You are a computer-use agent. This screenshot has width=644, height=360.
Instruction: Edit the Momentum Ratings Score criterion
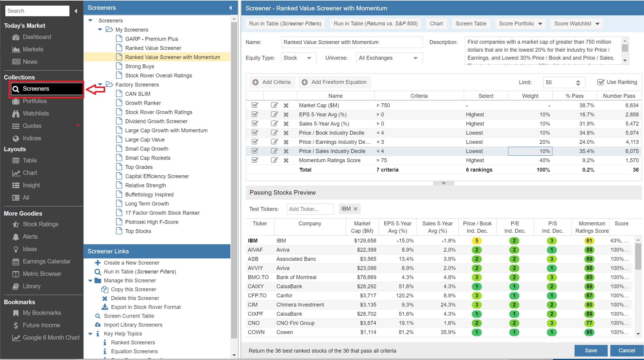[274, 160]
